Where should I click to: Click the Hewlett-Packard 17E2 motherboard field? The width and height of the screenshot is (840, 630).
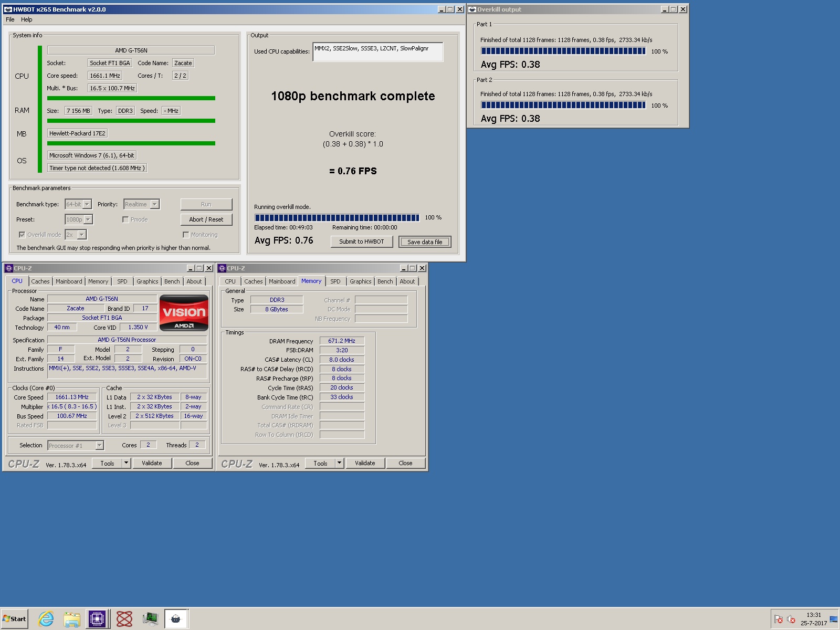pos(78,133)
